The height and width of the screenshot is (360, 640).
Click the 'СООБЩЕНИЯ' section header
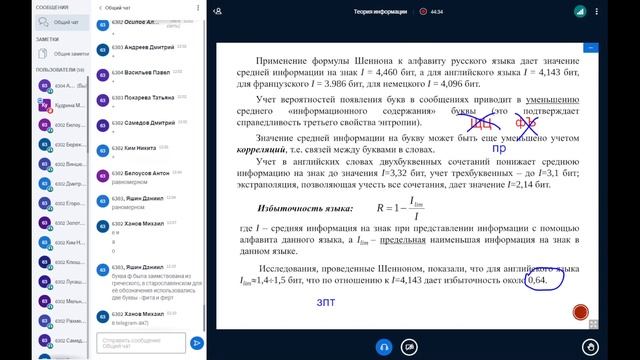pyautogui.click(x=52, y=7)
